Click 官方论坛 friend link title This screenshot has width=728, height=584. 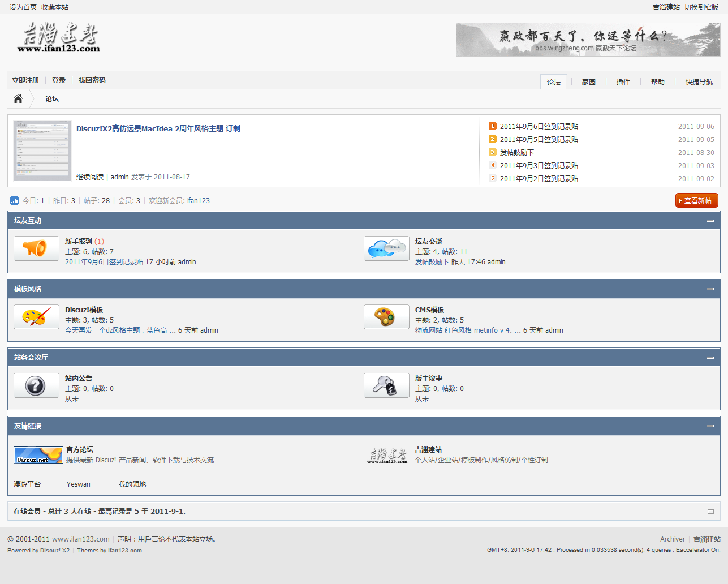pyautogui.click(x=80, y=449)
